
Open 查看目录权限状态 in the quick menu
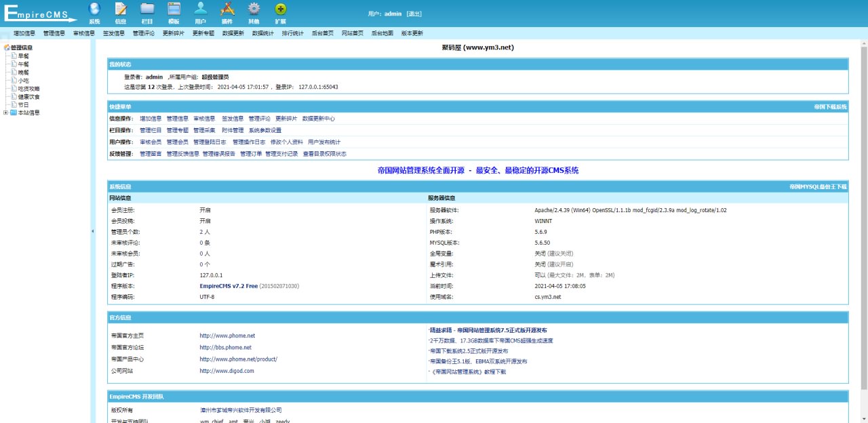(x=324, y=154)
